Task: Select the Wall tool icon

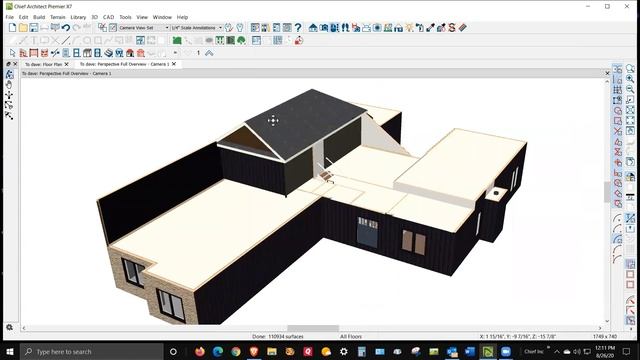Action: 23,53
